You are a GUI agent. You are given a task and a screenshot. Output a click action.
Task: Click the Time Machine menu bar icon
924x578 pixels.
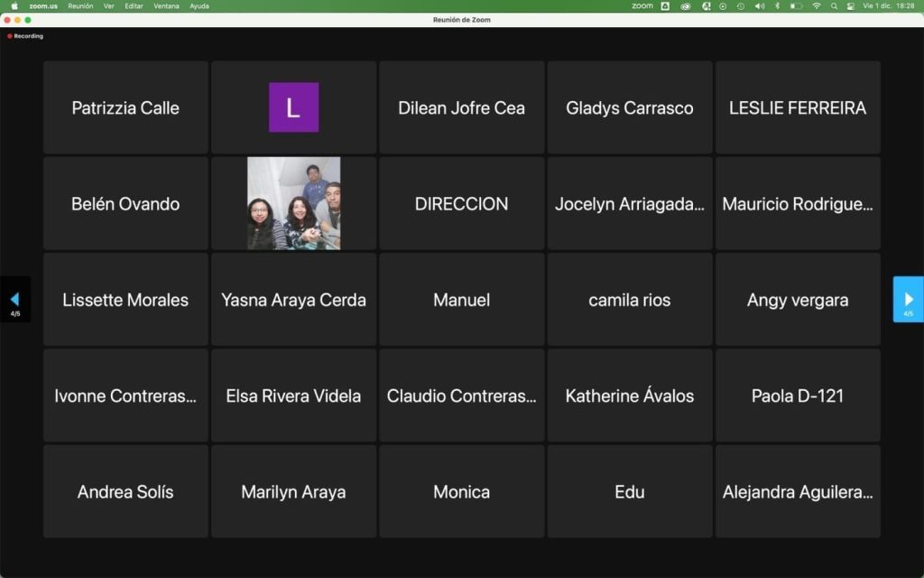(x=740, y=6)
